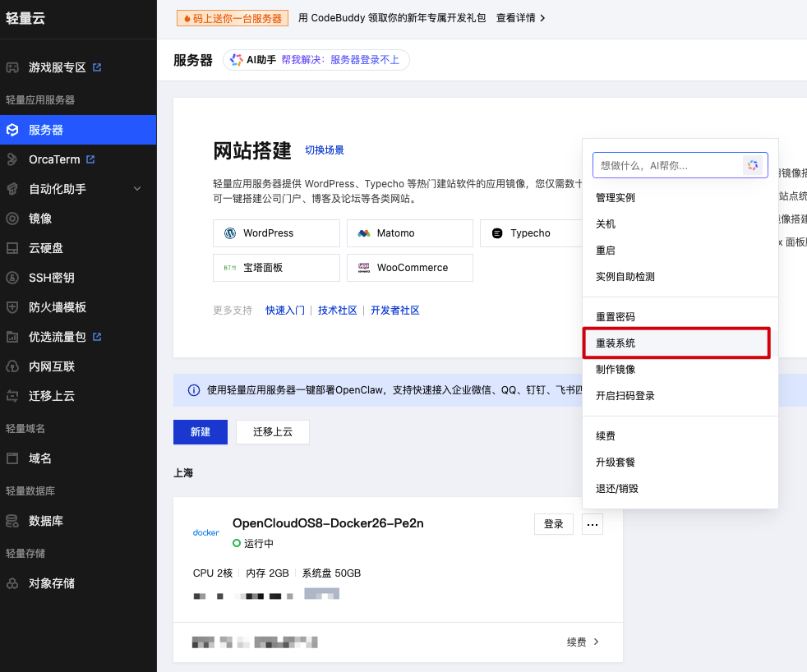
Task: Click the OrcaTerm sidebar icon
Action: point(12,159)
